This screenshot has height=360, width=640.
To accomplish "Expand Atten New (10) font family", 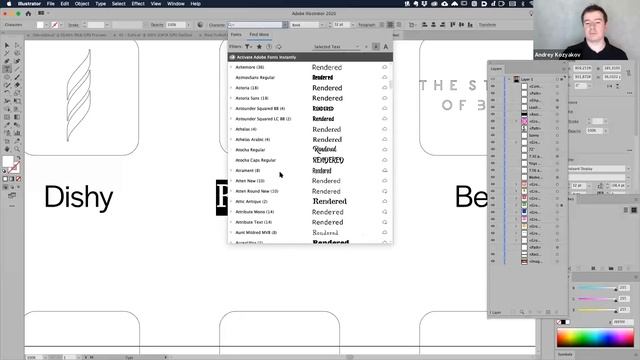I will tap(231, 180).
